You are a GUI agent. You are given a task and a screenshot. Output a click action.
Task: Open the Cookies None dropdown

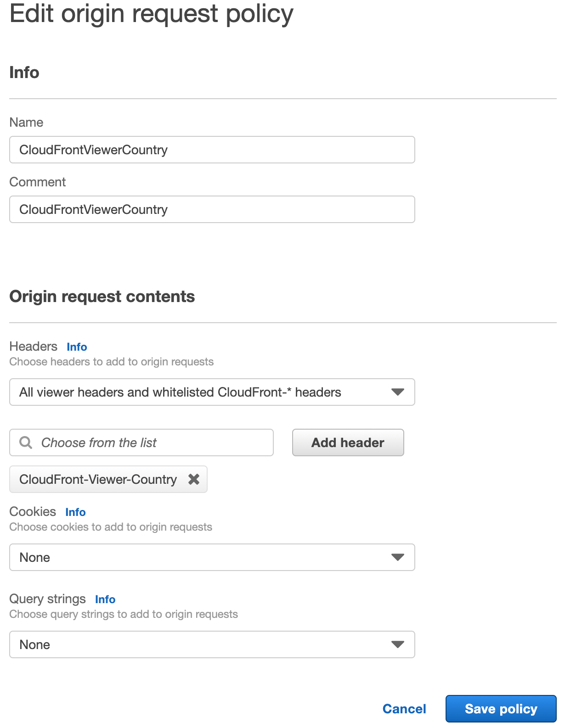pos(212,557)
